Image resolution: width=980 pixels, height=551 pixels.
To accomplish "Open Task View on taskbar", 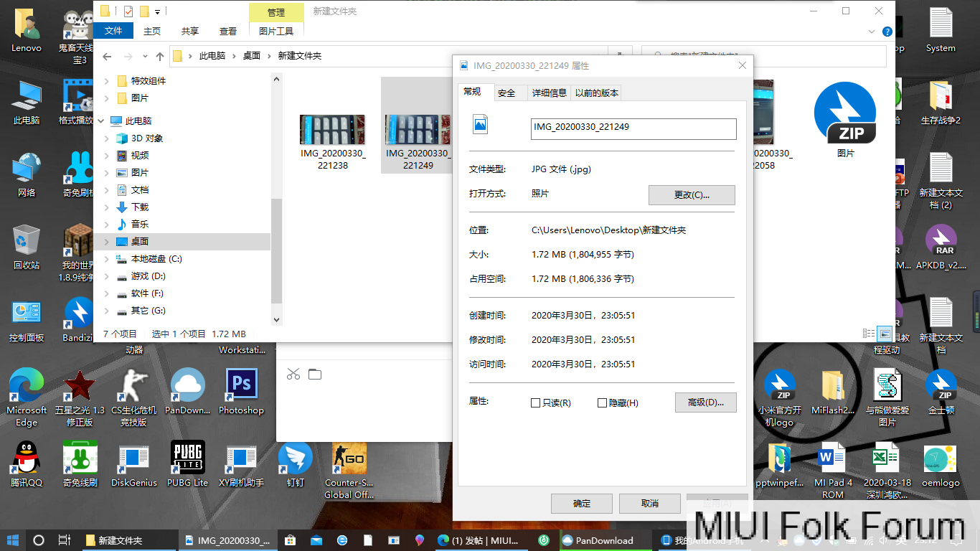I will point(64,540).
